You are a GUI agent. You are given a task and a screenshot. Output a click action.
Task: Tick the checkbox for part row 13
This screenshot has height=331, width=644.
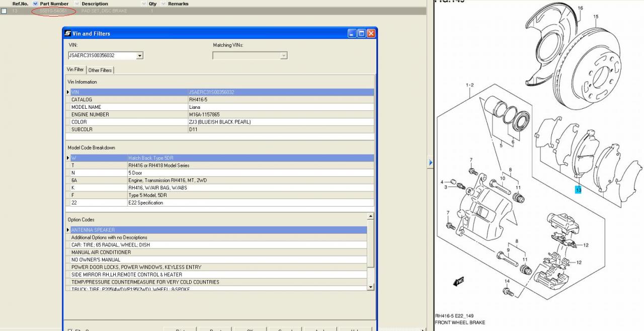pos(4,11)
